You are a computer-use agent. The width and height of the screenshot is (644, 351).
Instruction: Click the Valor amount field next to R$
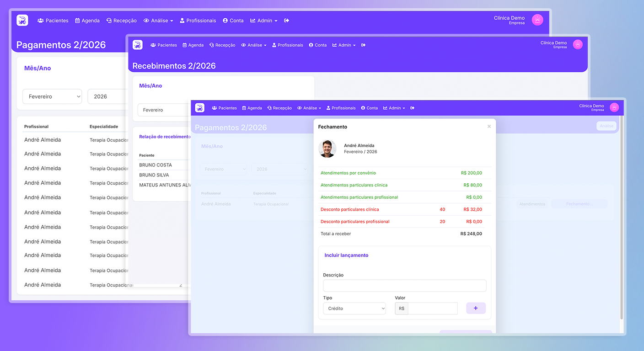click(432, 308)
